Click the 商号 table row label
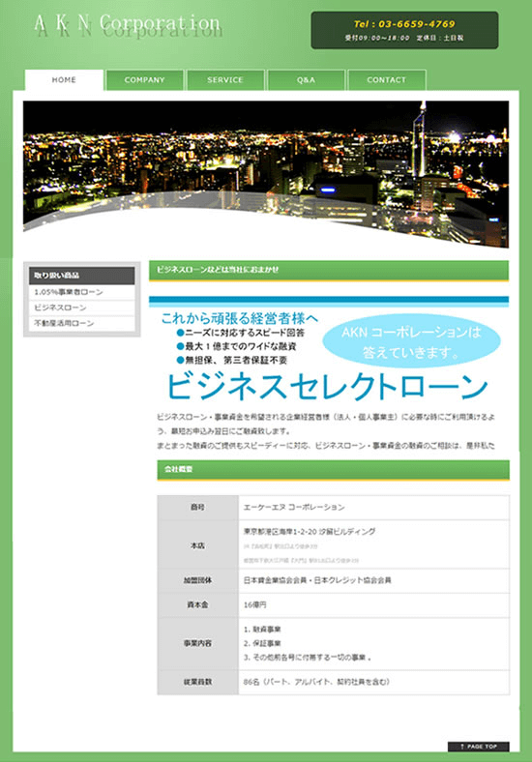This screenshot has width=532, height=762. click(x=198, y=508)
